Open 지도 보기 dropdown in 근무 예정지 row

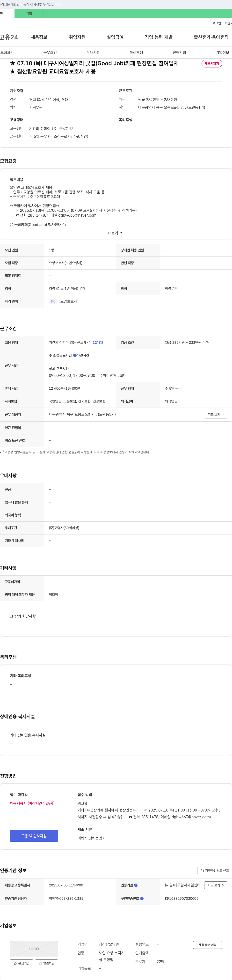tap(216, 415)
